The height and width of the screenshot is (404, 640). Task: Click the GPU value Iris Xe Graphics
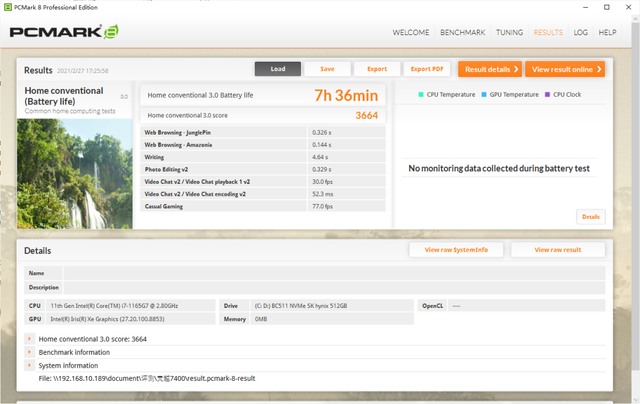click(x=107, y=319)
